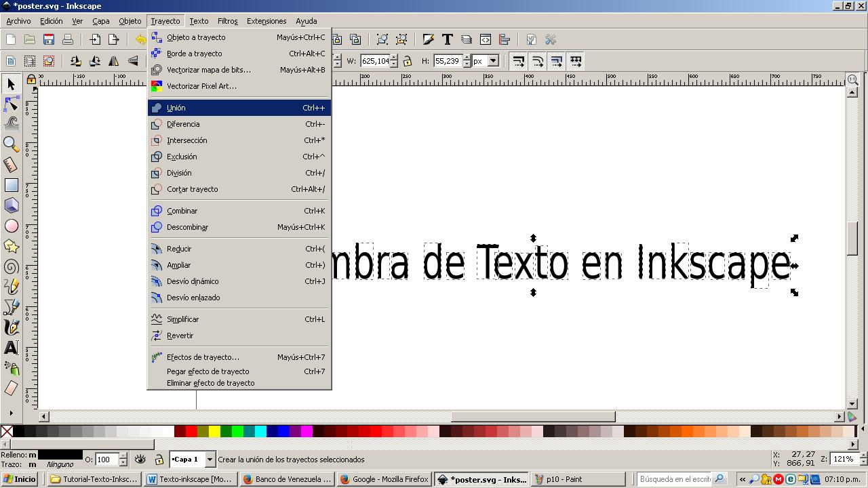The width and height of the screenshot is (868, 488).
Task: Choose Objeto a trayecto entry
Action: [x=239, y=37]
